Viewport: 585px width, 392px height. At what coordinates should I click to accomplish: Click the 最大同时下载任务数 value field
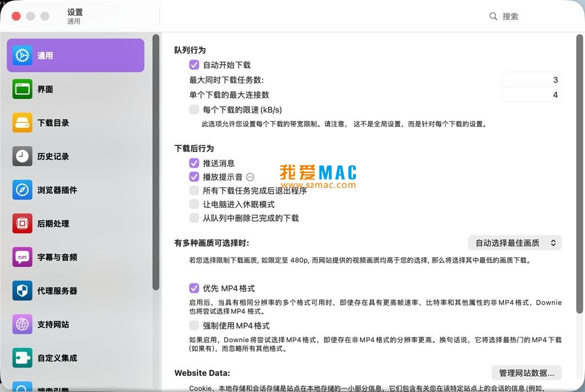point(531,80)
